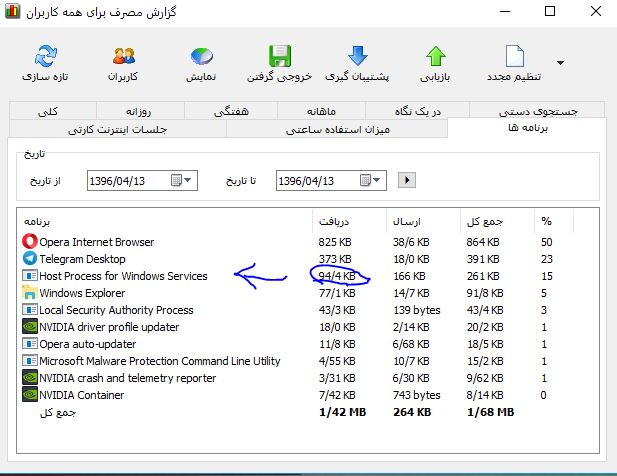
Task: Click into the 'تا تاریخ' date text
Action: [x=306, y=181]
